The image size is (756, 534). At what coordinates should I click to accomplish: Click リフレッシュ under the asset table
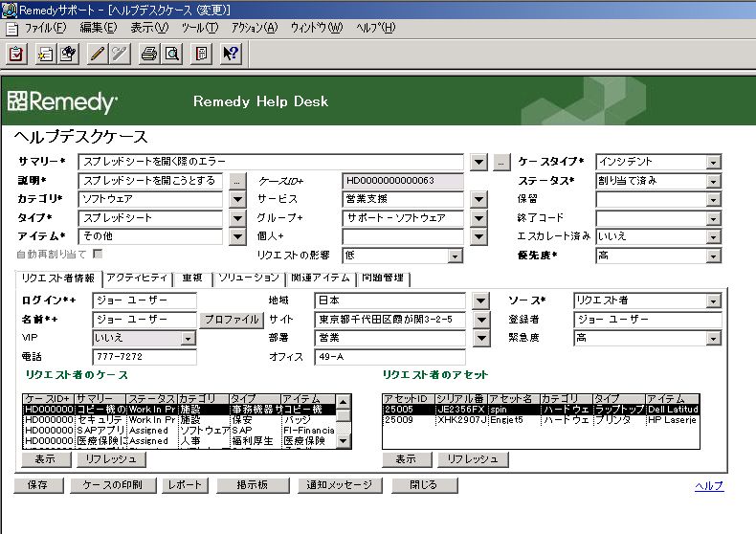click(x=473, y=459)
